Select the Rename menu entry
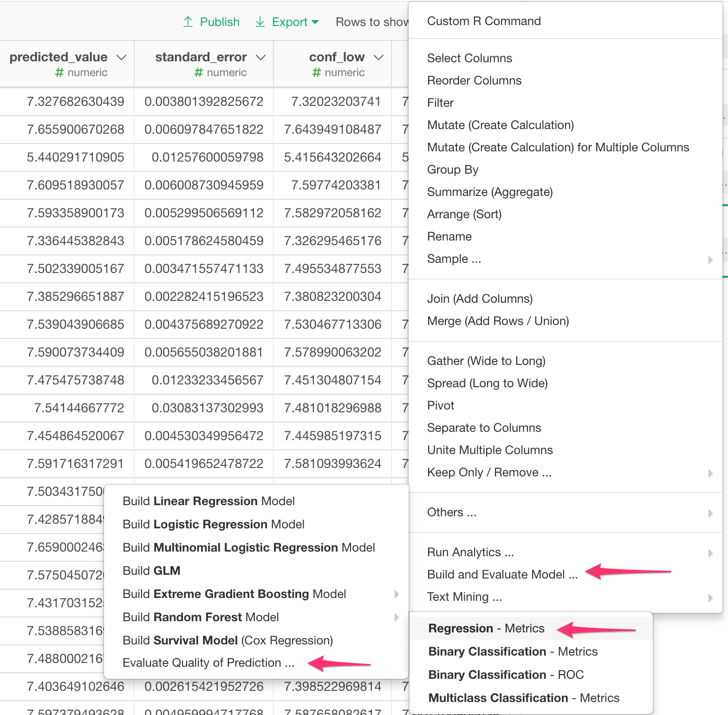The height and width of the screenshot is (715, 728). (x=449, y=236)
